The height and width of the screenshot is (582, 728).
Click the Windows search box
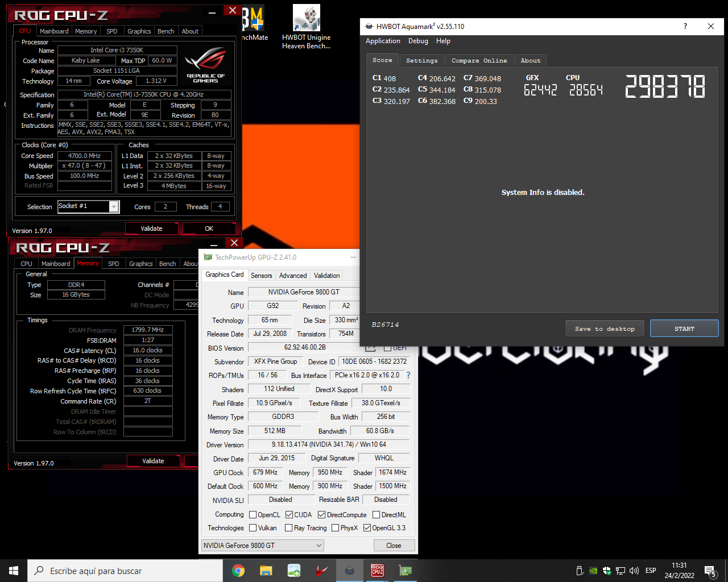pos(125,571)
